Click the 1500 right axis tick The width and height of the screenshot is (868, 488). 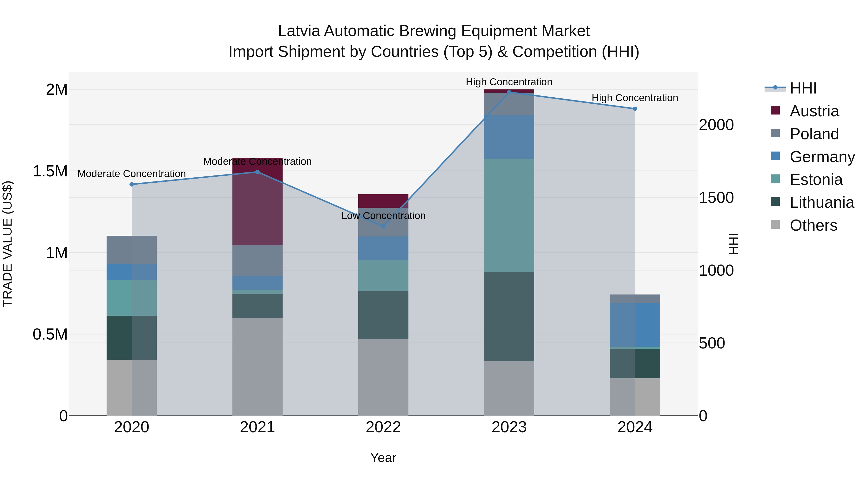coord(716,198)
